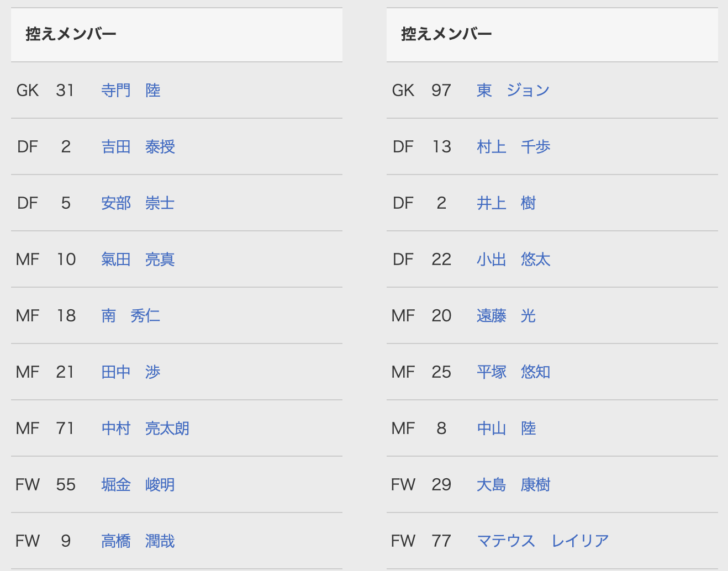
Task: Click goalkeeper 東 ジョン
Action: pos(513,91)
